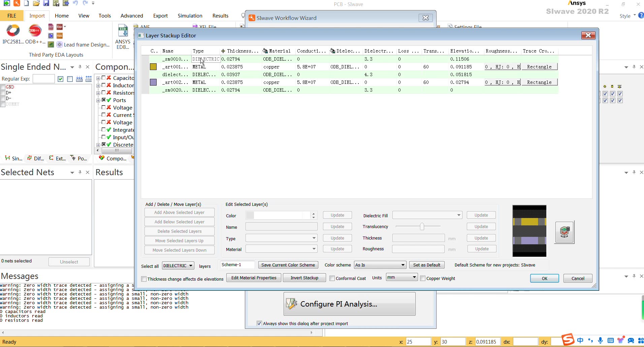Click the Open folder quick-access icon
The height and width of the screenshot is (347, 644).
click(36, 3)
